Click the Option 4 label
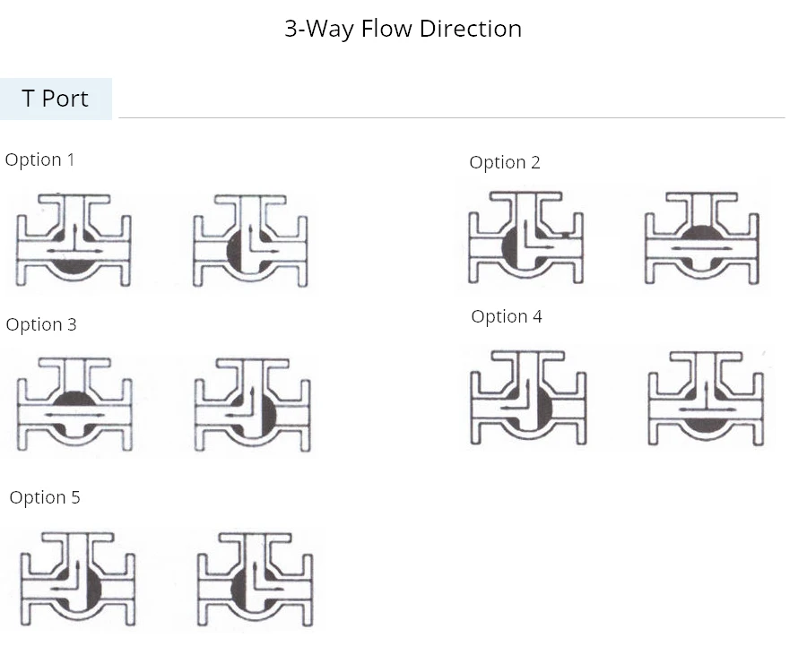Viewport: 807px width, 672px height. click(x=507, y=316)
